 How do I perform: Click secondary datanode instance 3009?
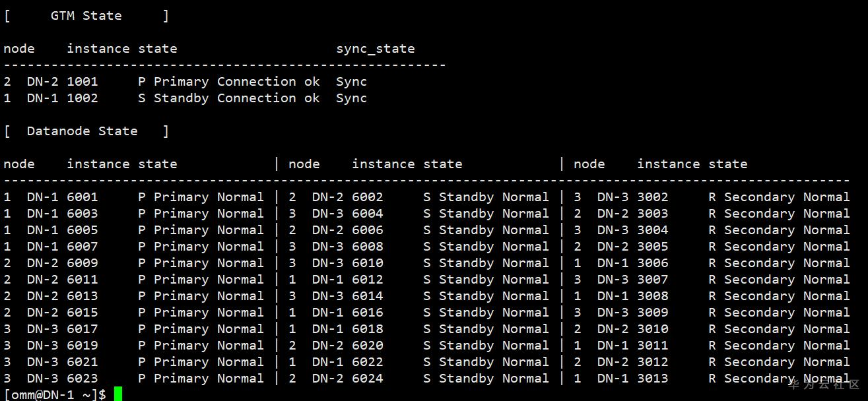pyautogui.click(x=652, y=313)
